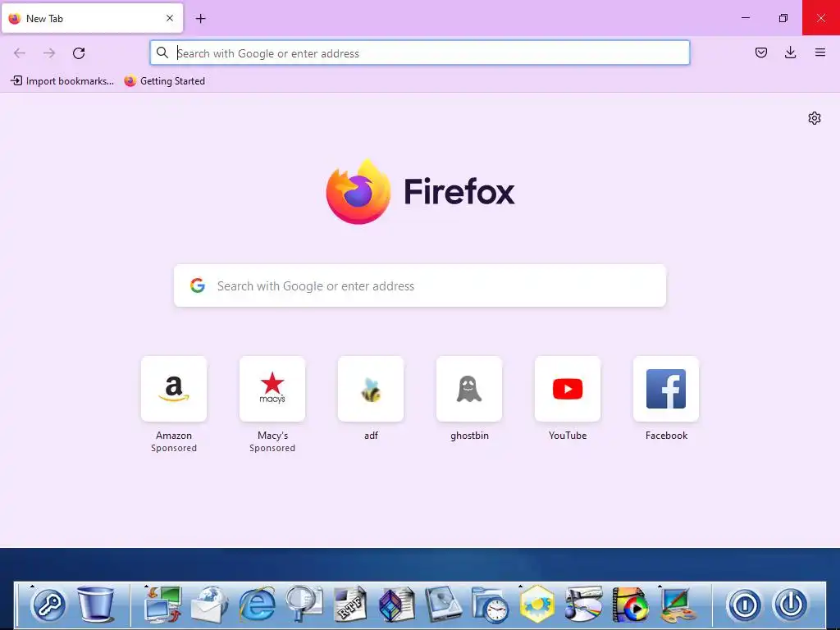This screenshot has height=630, width=840.
Task: Focus the address bar search field
Action: click(x=420, y=53)
